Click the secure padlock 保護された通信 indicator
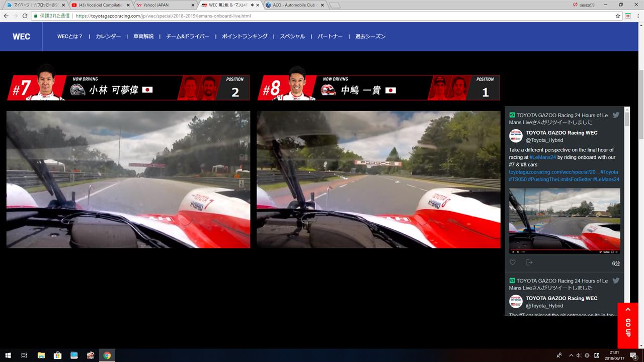This screenshot has height=362, width=644. coord(52,16)
